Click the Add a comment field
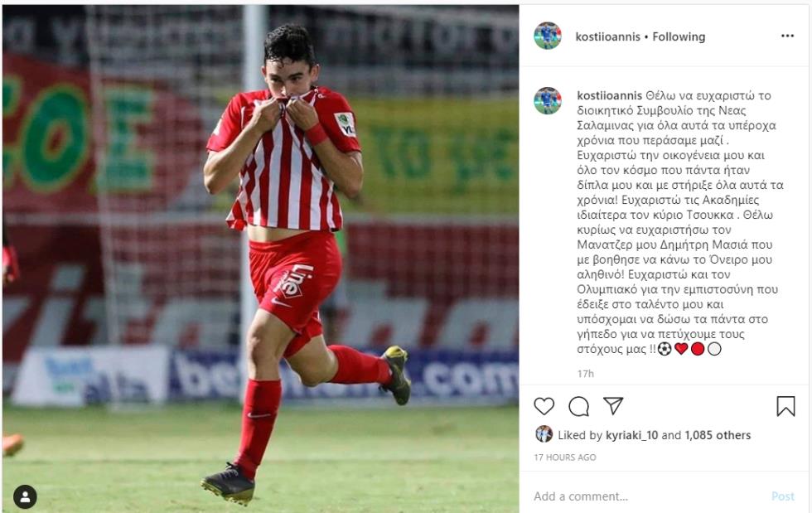 pyautogui.click(x=647, y=496)
